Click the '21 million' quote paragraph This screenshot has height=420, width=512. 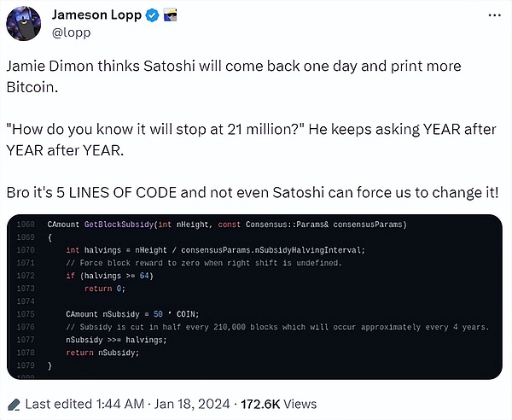point(251,140)
